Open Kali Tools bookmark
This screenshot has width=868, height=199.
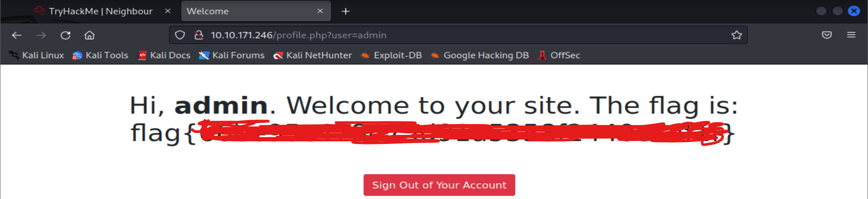100,56
